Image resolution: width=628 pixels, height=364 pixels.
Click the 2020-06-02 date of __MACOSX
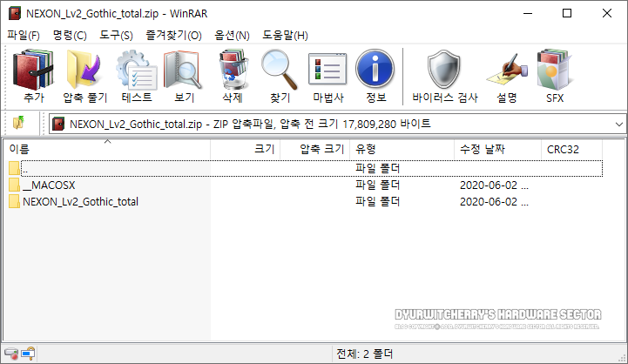pyautogui.click(x=494, y=185)
